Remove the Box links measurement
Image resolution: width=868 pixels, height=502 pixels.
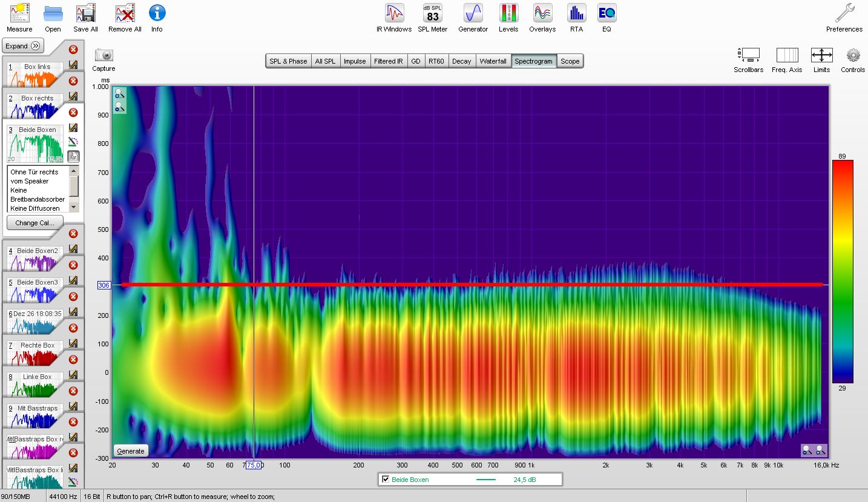pos(73,50)
